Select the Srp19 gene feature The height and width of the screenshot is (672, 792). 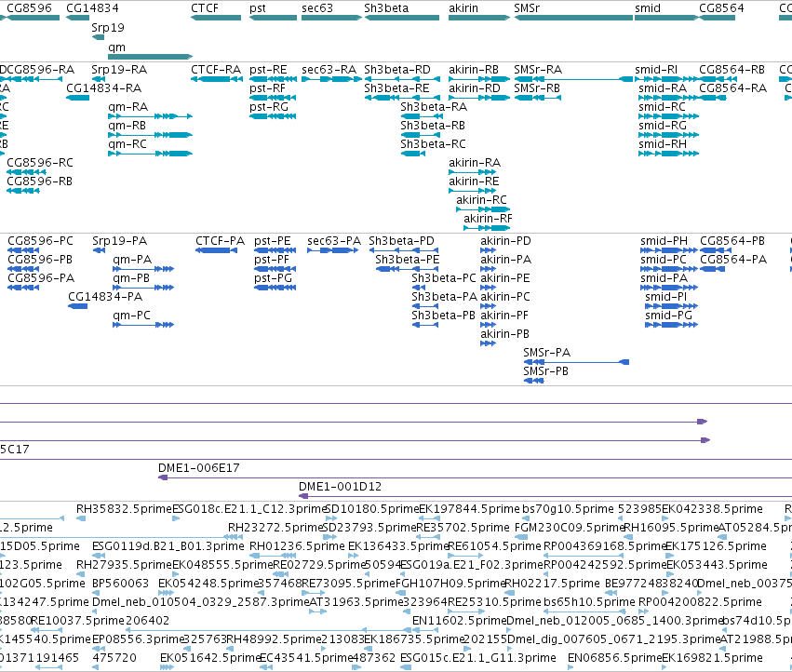click(x=98, y=37)
